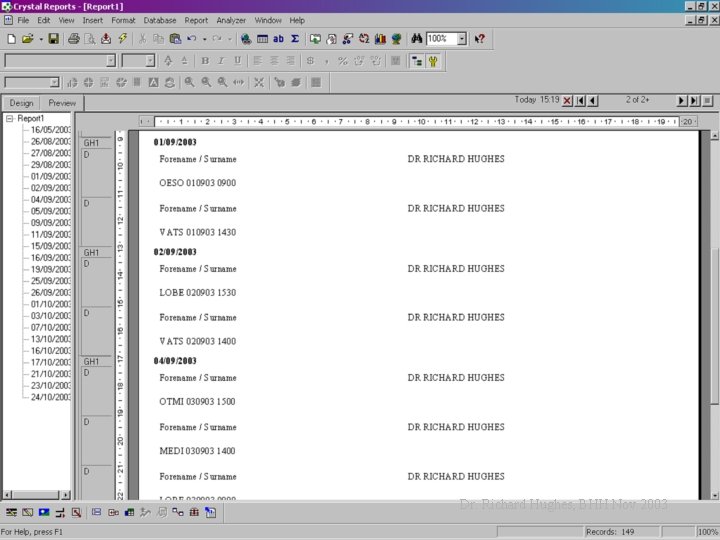Click the Stop loading button
The width and height of the screenshot is (720, 540).
click(x=708, y=101)
